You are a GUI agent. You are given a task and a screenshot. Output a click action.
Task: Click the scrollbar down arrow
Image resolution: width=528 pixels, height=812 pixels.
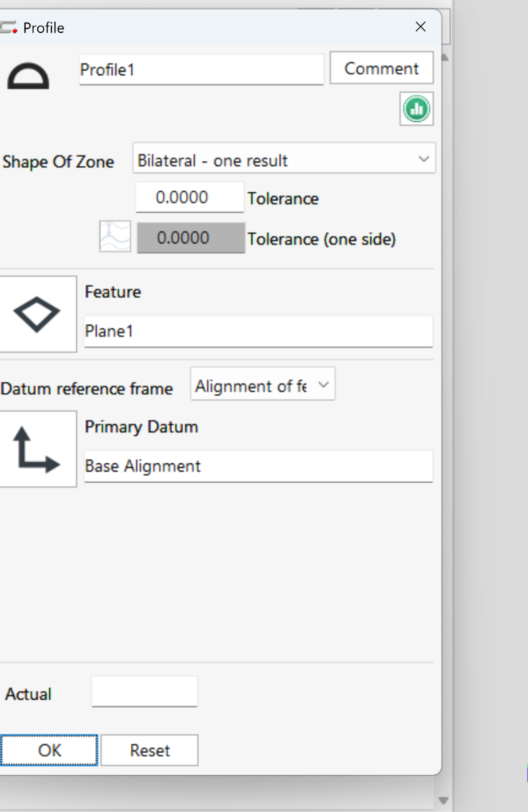click(443, 800)
